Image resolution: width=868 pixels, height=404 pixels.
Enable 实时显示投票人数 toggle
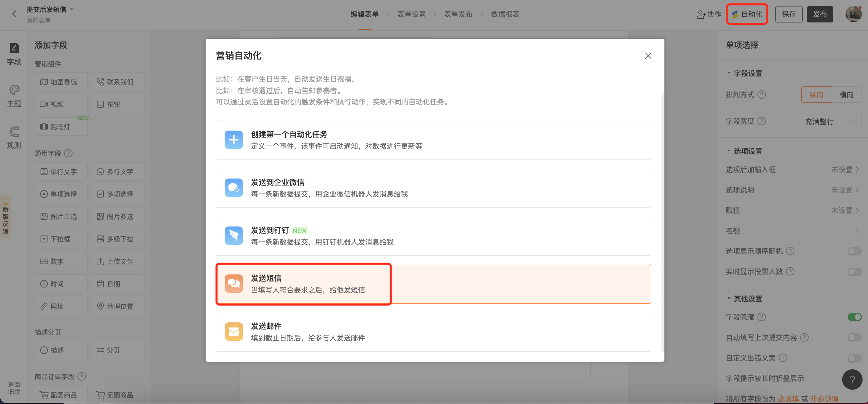(854, 272)
